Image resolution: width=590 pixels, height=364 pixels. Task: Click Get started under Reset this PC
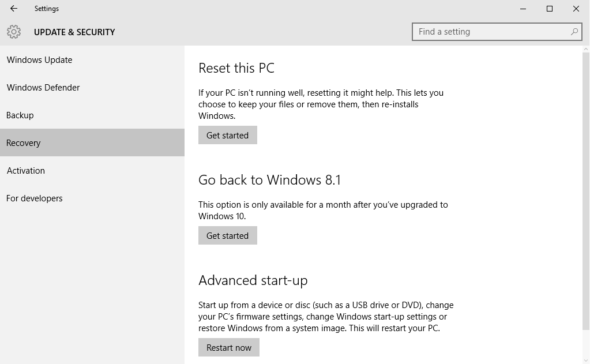(227, 135)
